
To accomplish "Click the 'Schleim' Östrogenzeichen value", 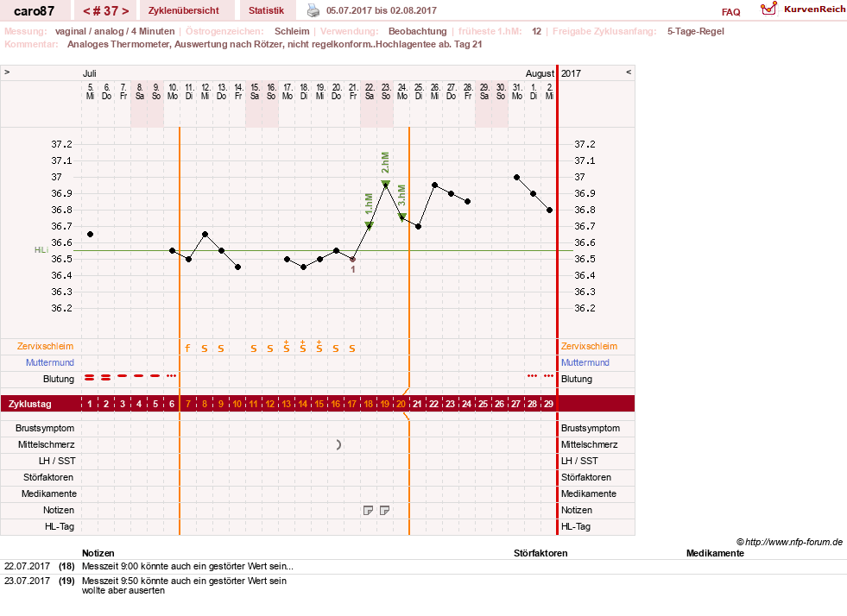I will point(292,31).
